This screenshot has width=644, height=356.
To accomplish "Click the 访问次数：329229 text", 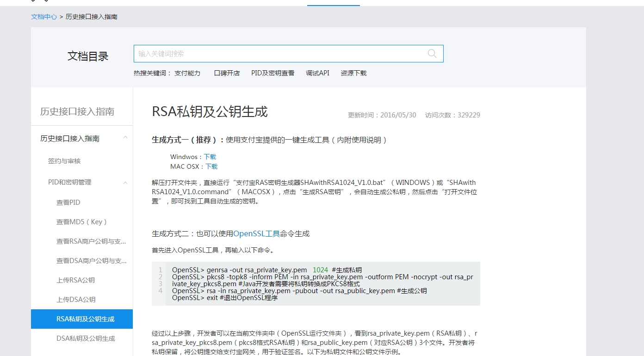I will pos(452,115).
